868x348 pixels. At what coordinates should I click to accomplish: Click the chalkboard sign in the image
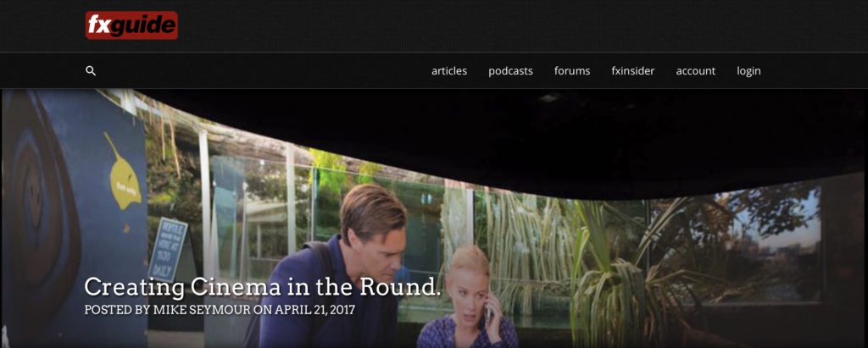[167, 248]
